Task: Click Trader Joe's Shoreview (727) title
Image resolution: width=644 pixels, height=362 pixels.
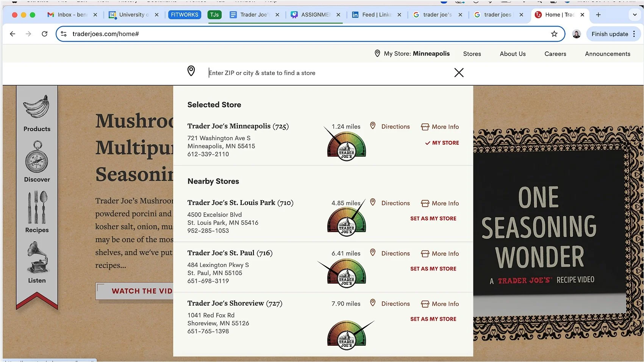Action: 235,303
